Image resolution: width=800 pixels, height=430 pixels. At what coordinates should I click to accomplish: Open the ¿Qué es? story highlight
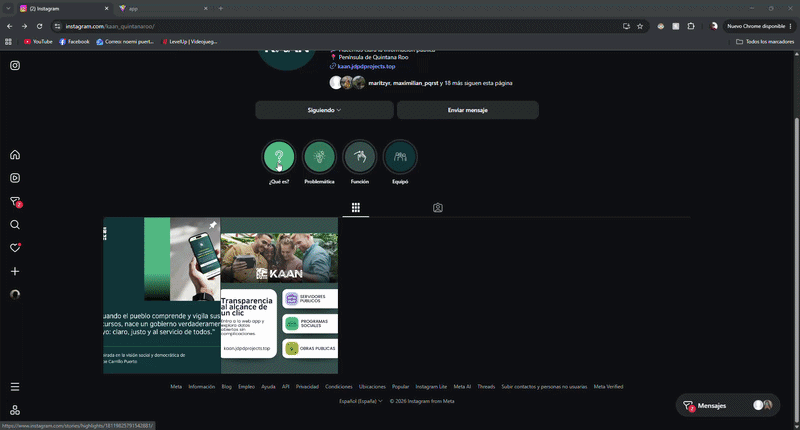point(279,157)
